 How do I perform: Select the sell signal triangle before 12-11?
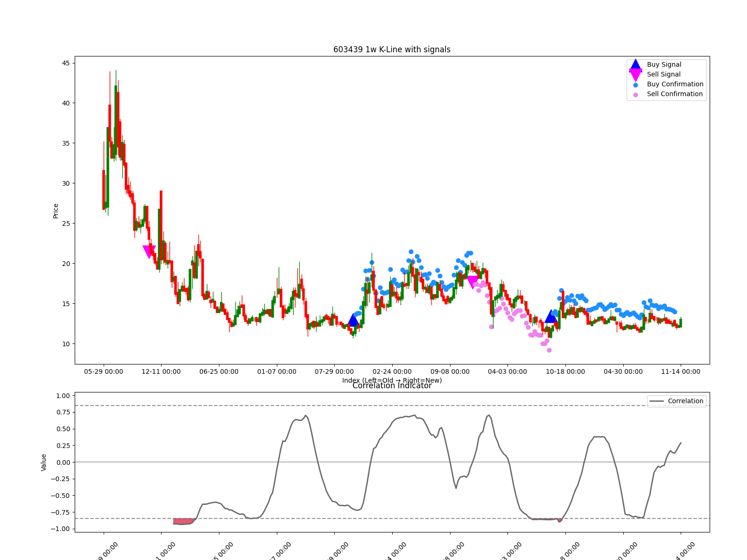149,252
